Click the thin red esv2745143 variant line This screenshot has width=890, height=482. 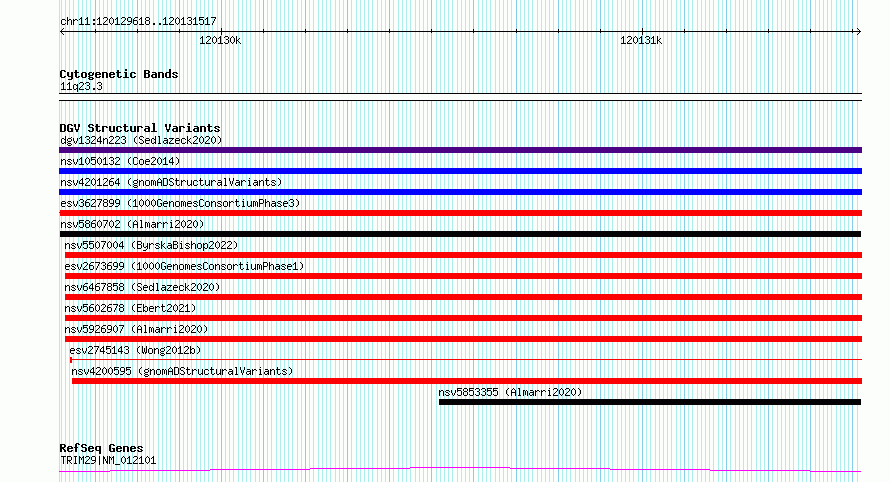pyautogui.click(x=465, y=359)
